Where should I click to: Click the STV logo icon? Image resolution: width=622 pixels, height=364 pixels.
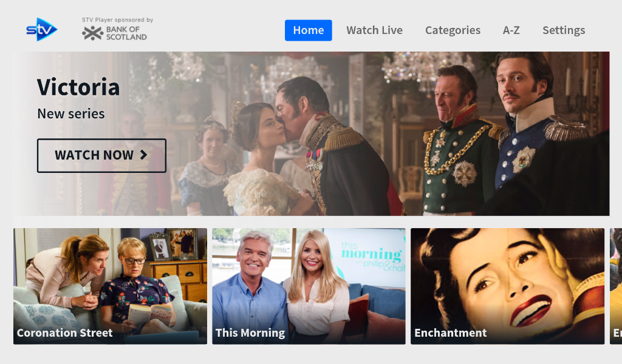pyautogui.click(x=42, y=29)
